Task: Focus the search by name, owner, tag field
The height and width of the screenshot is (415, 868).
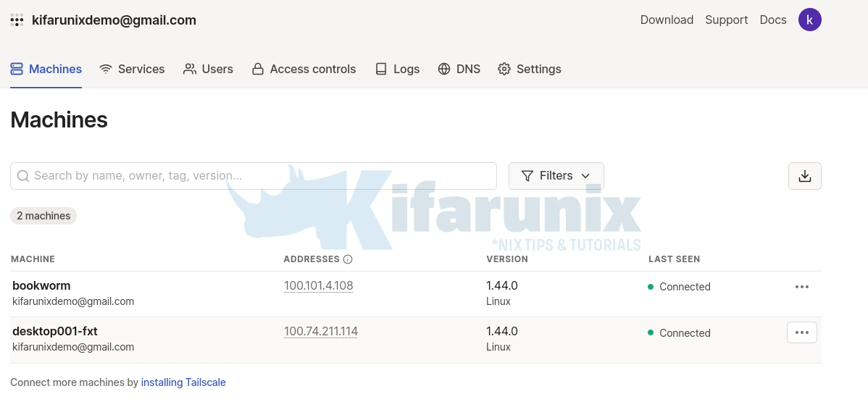Action: click(253, 176)
